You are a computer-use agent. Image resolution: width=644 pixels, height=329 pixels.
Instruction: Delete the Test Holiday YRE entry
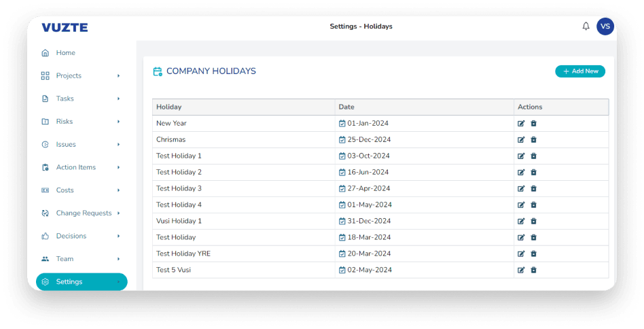(533, 254)
